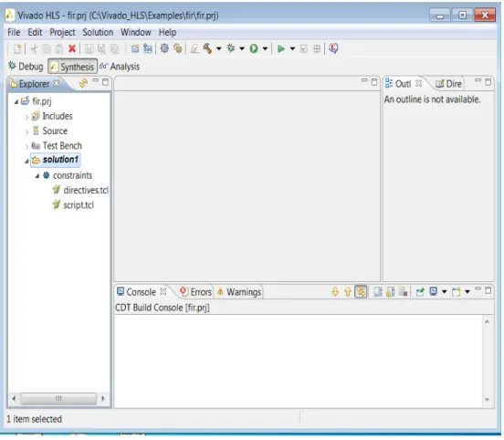Run C Synthesis green play arrow
504x440 pixels.
click(281, 48)
